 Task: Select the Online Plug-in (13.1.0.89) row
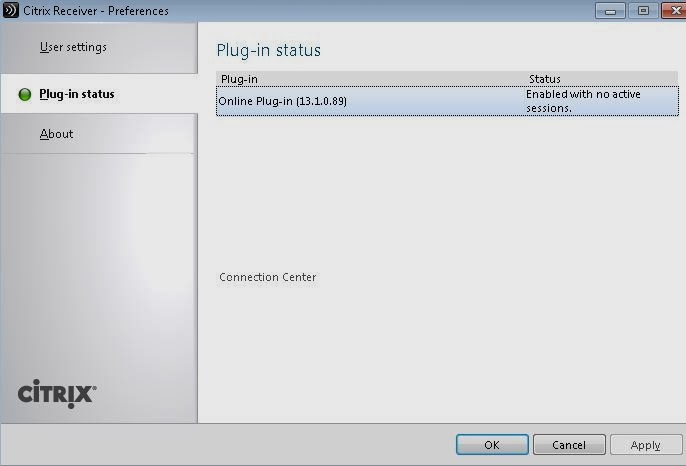click(447, 101)
